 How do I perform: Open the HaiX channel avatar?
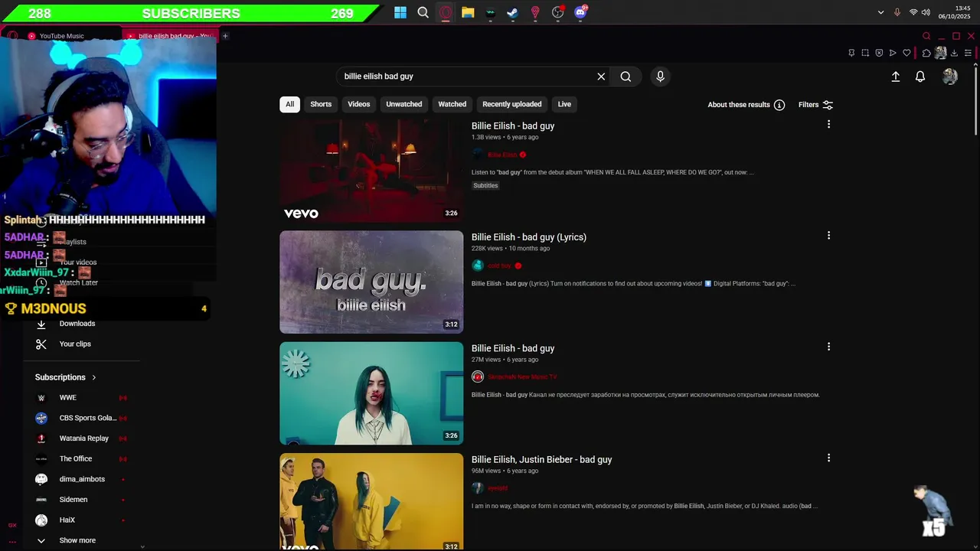coord(41,520)
